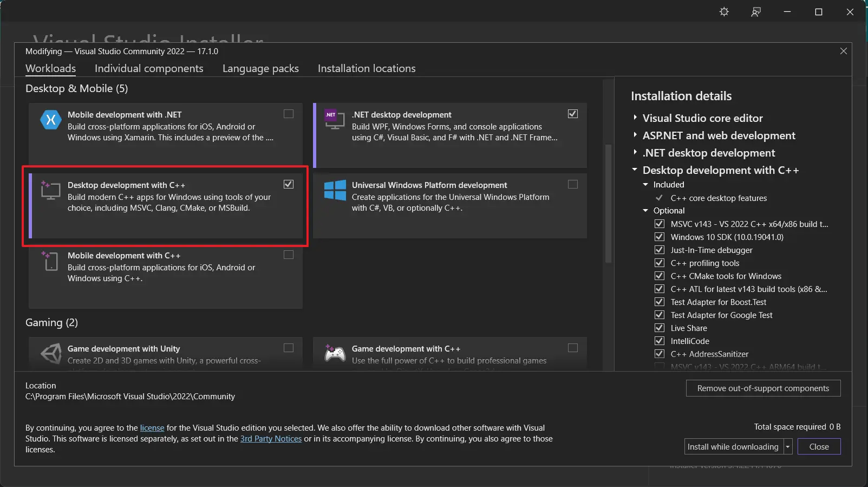Expand ASP.NET and web development details

[x=635, y=135]
